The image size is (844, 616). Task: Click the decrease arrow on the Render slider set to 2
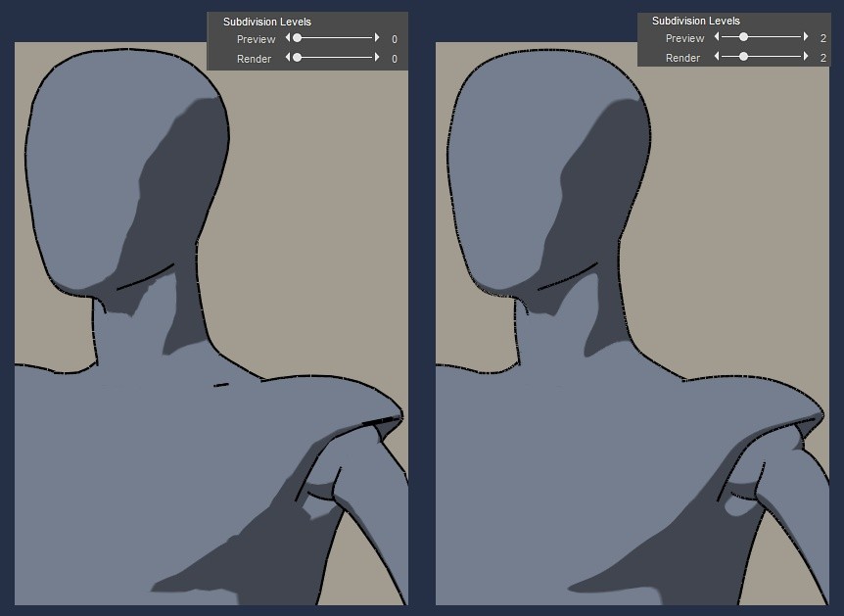(x=717, y=57)
